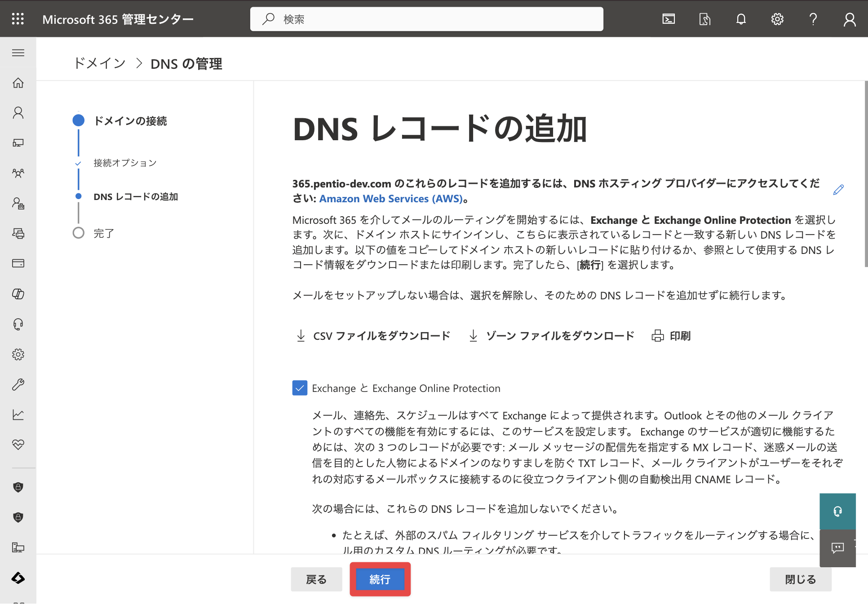Viewport: 868px width, 605px height.
Task: Edit the DNS hosting provider with the pencil icon
Action: coord(838,190)
